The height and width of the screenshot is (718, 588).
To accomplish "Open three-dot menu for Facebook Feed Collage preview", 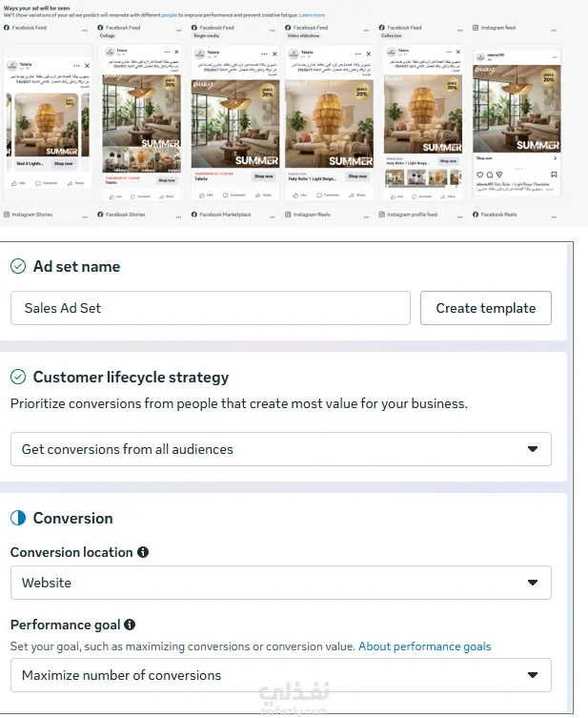I will tap(178, 30).
